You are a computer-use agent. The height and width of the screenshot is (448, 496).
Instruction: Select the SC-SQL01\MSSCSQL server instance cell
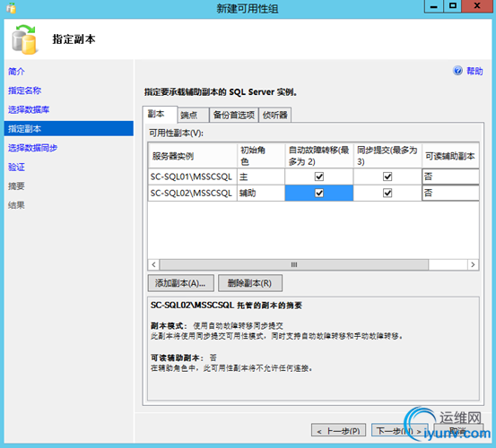[x=192, y=177]
